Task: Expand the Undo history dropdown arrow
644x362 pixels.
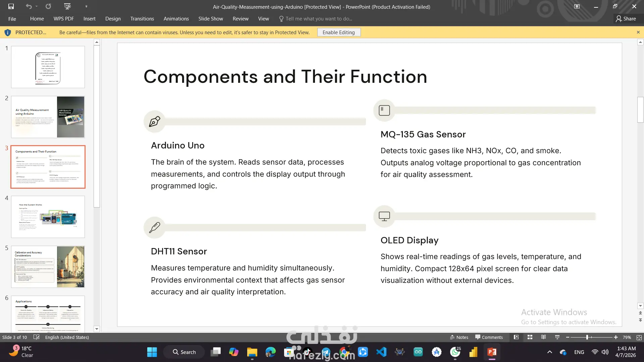Action: (x=37, y=6)
